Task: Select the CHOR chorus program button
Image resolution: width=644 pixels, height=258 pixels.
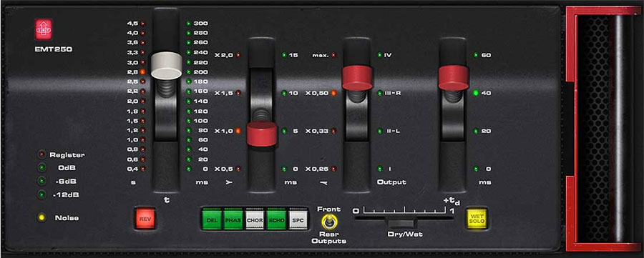Action: coord(255,219)
